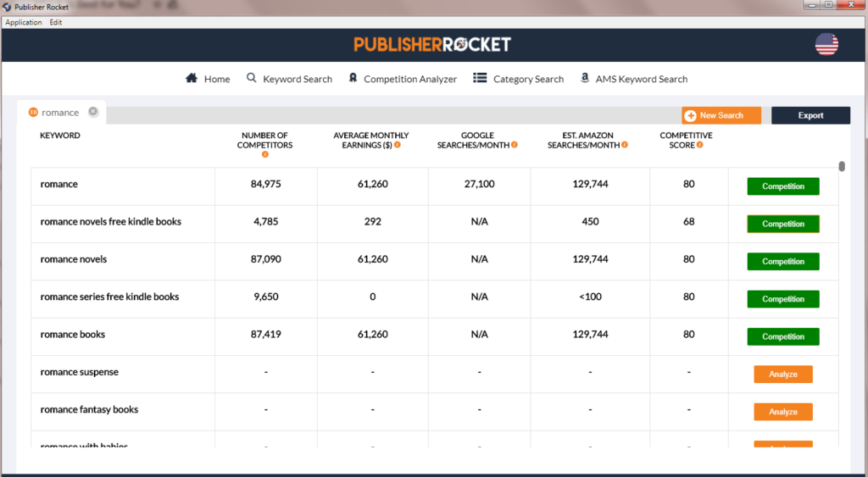Click competitive score 68
This screenshot has width=868, height=477.
click(x=688, y=221)
